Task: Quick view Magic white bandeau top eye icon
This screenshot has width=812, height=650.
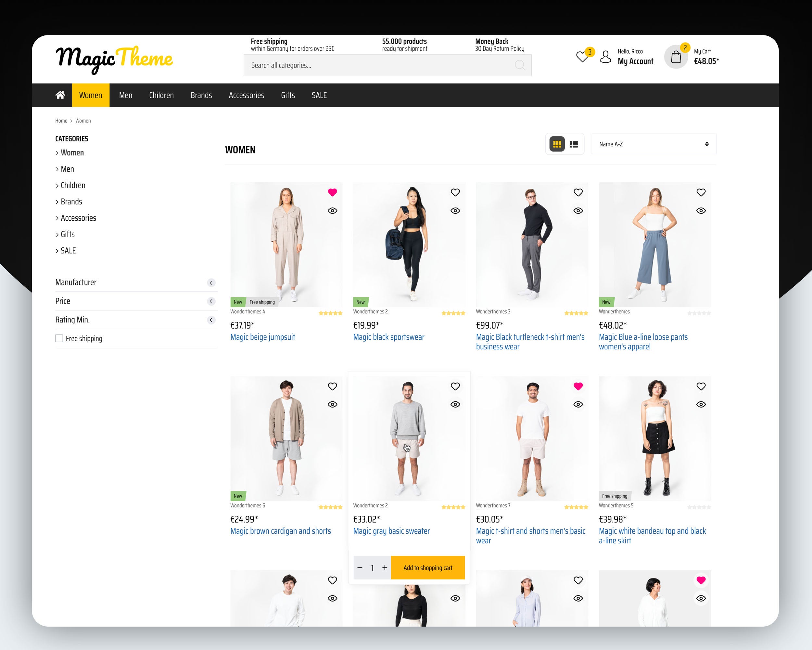Action: (701, 404)
